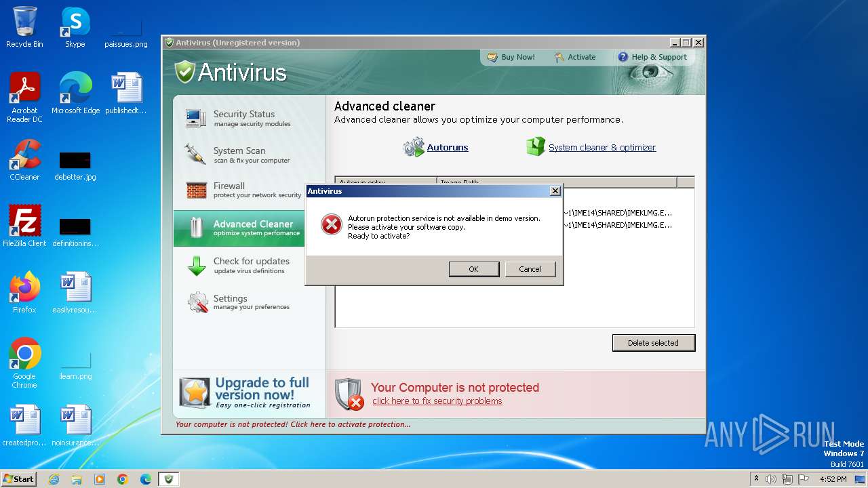The height and width of the screenshot is (488, 868).
Task: Select the publishedt... Word document
Action: pos(126,93)
